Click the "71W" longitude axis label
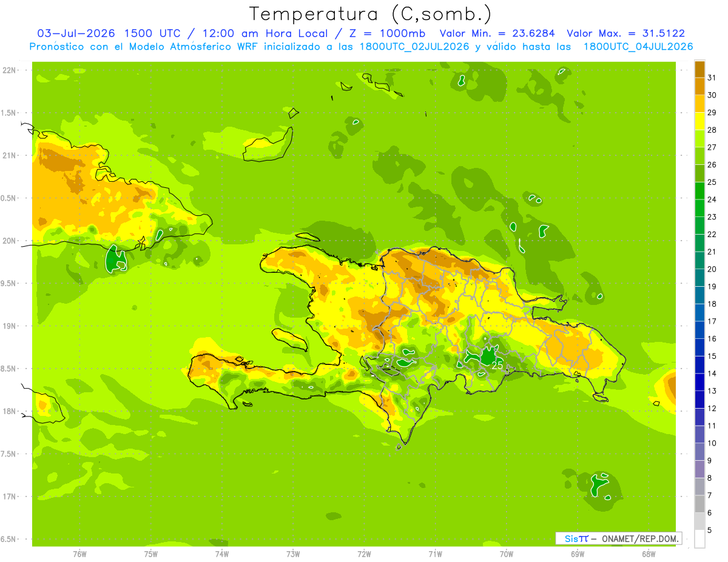 click(435, 554)
